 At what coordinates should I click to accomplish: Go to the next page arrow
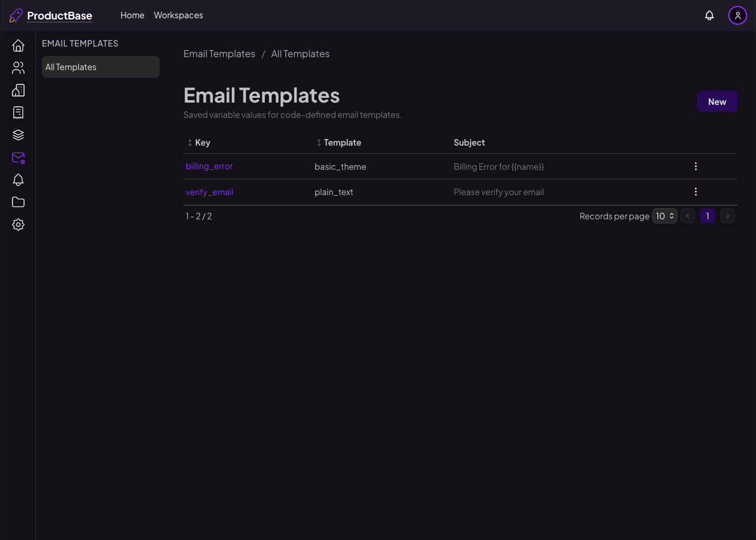pos(728,216)
